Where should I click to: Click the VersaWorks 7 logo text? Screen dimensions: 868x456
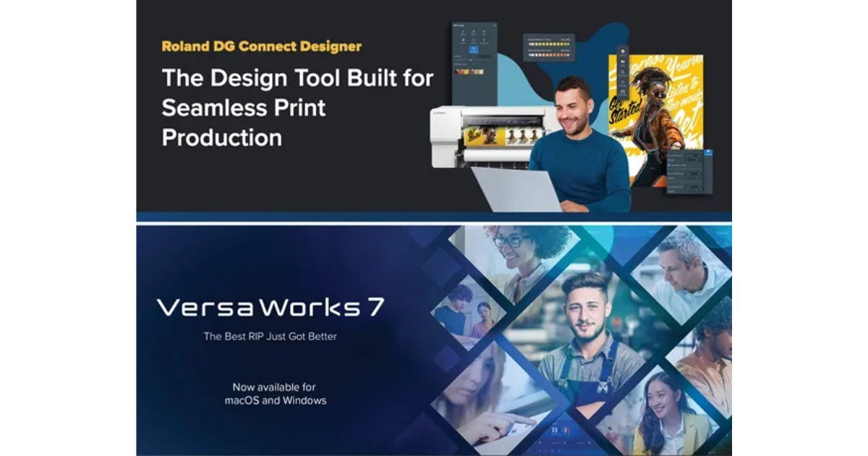pos(268,308)
